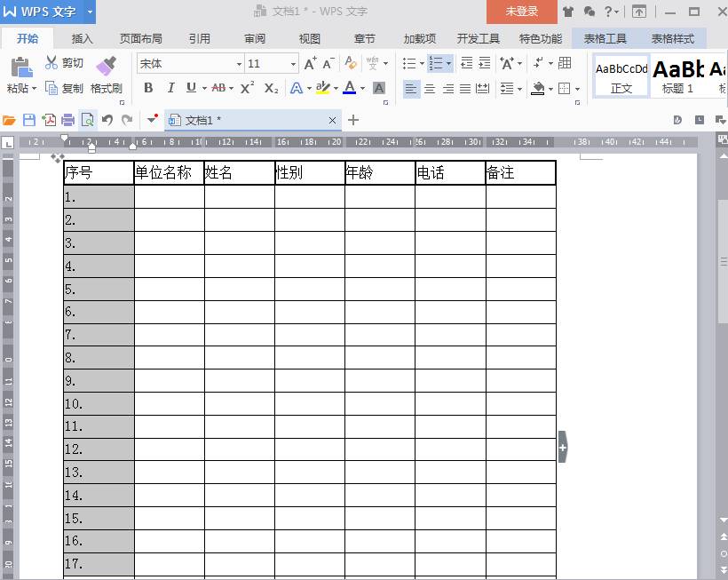
Task: Select the 标题 1 heading style
Action: click(678, 75)
